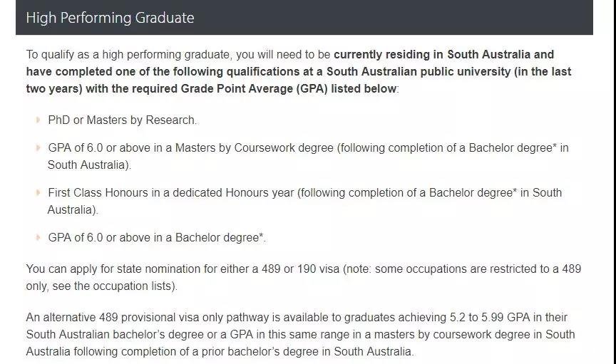This screenshot has height=364, width=616.
Task: Click the bold "two years)" text
Action: 56,88
